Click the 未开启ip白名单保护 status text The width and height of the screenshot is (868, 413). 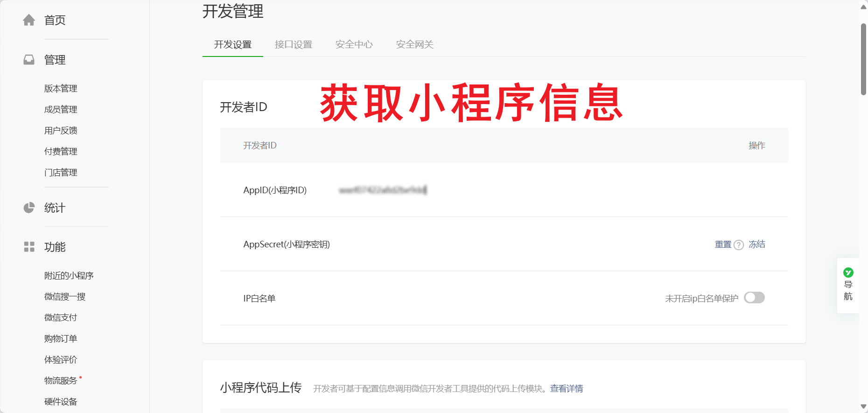[702, 299]
